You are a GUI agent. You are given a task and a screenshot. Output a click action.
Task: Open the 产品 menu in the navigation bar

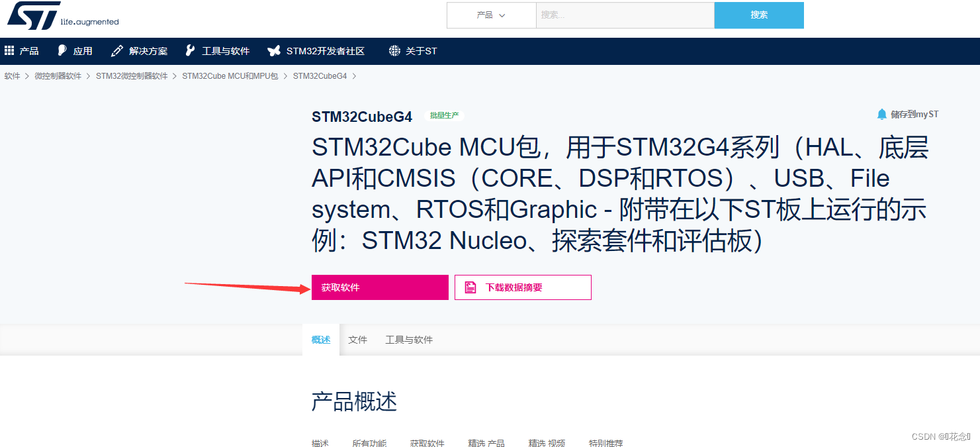[29, 51]
